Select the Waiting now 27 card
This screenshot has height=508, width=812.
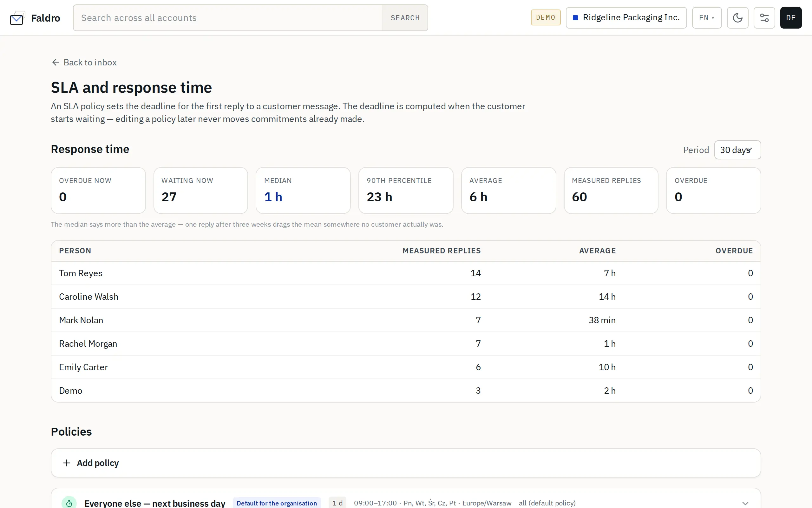tap(201, 190)
